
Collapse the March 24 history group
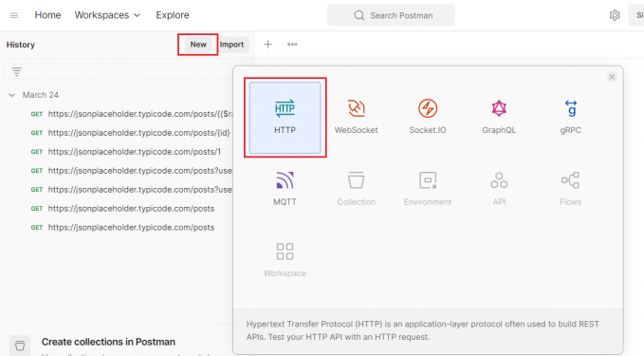(12, 95)
